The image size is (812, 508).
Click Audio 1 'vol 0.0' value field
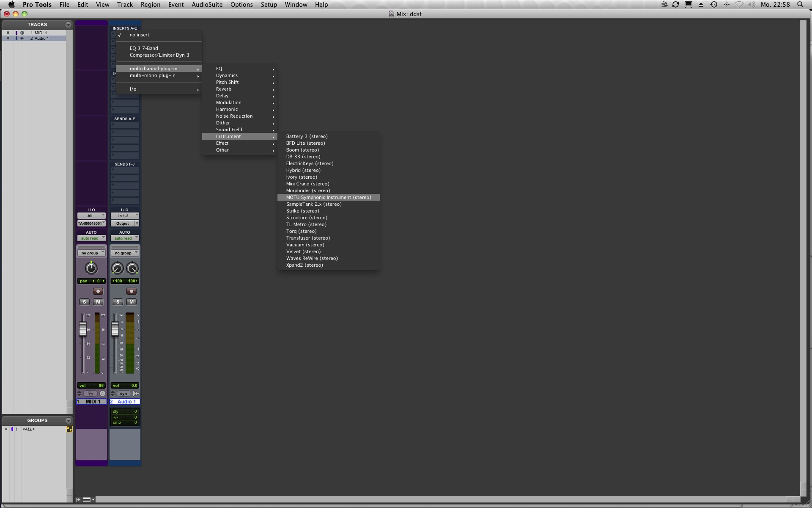point(125,386)
